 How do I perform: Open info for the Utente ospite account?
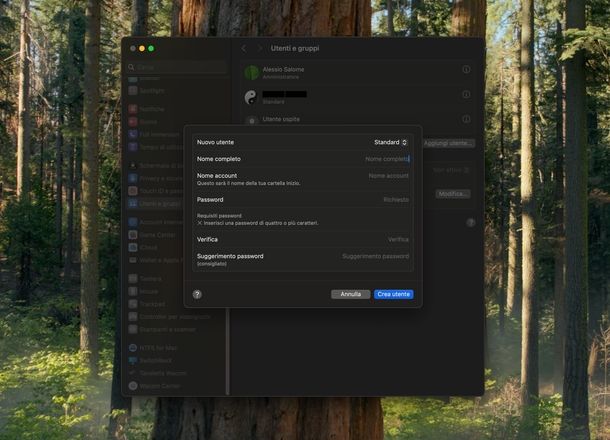(466, 119)
